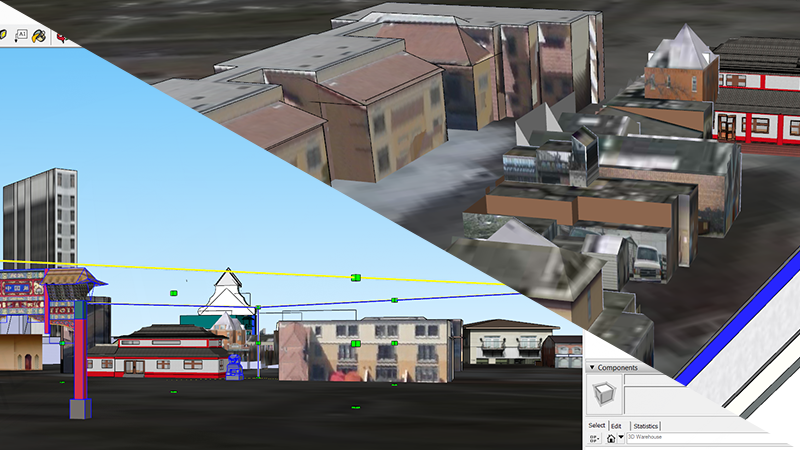Click the red tool icon after toolbar separator

pos(62,37)
